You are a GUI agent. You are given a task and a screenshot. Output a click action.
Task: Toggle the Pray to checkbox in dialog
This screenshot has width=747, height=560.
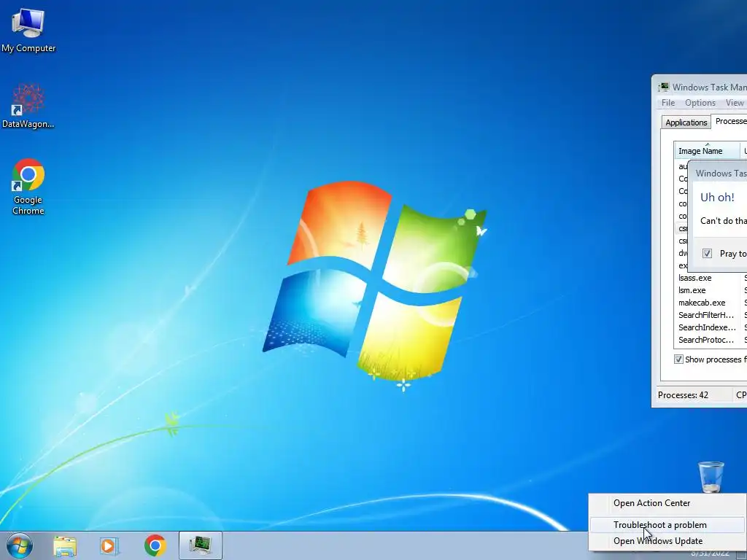[707, 253]
